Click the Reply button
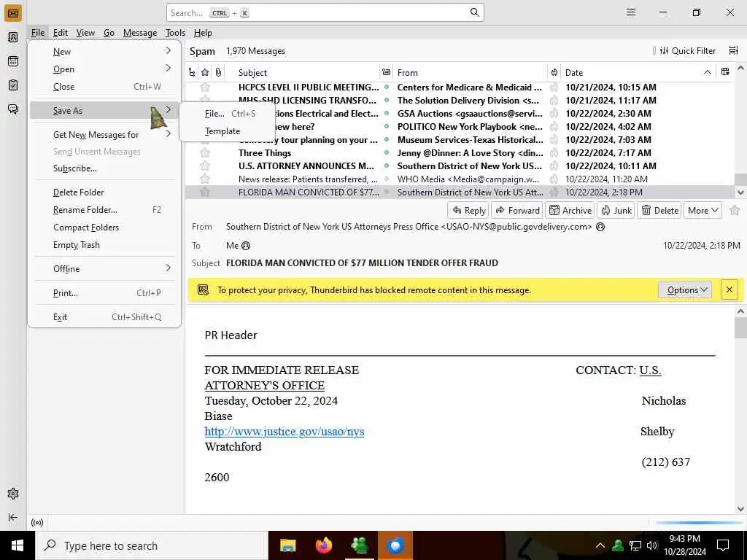Screen dimensions: 747x560 [x=469, y=211]
